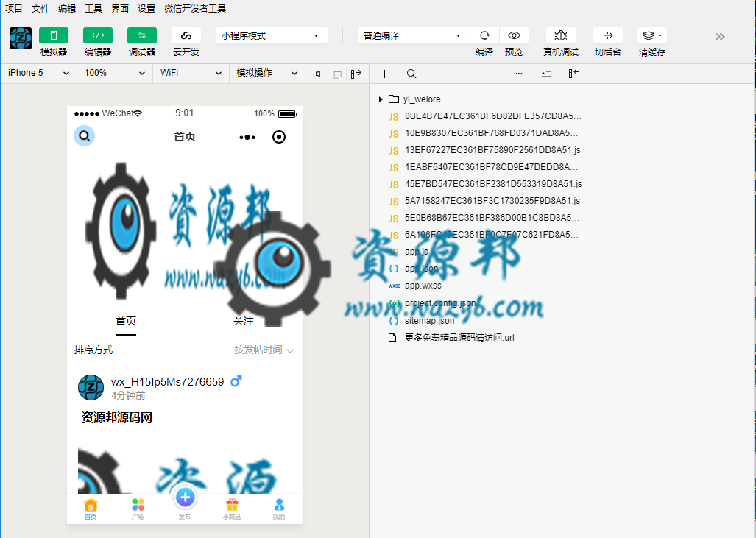756x538 pixels.
Task: Open the mini program three-dots capsule menu
Action: pyautogui.click(x=247, y=138)
